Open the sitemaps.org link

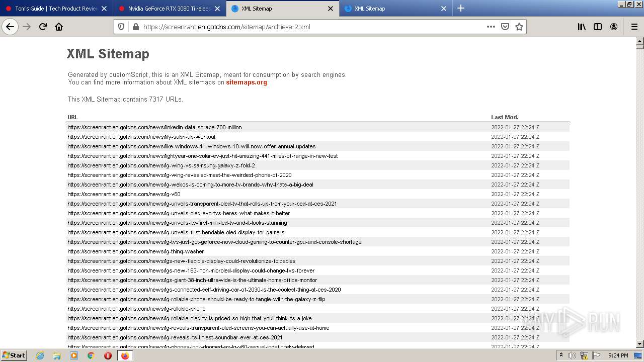[247, 82]
